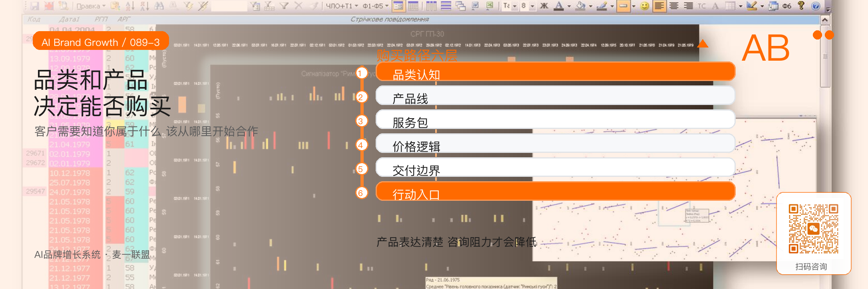Viewport: 868px width, 289px height.
Task: Export to Excel using the X icon
Action: pyautogui.click(x=490, y=6)
